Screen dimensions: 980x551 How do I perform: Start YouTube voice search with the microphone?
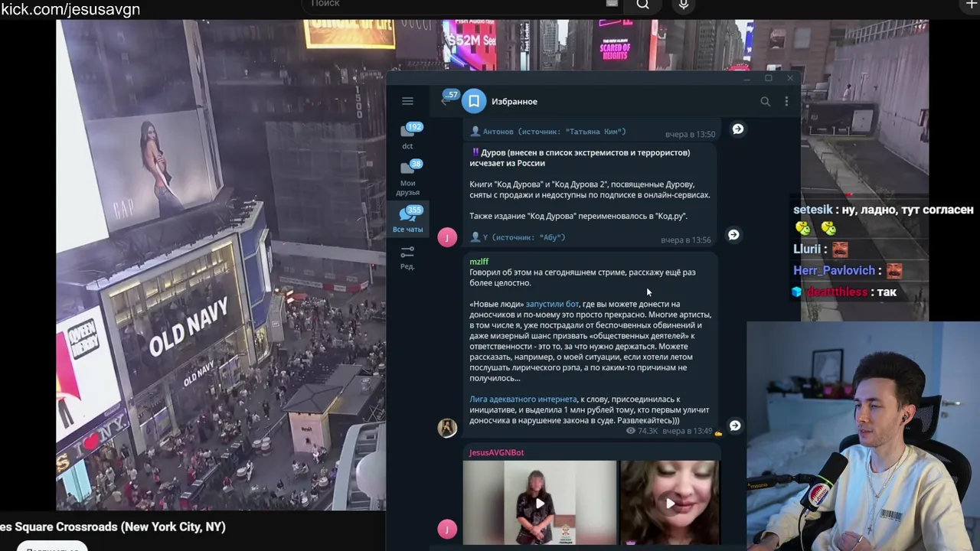tap(684, 5)
